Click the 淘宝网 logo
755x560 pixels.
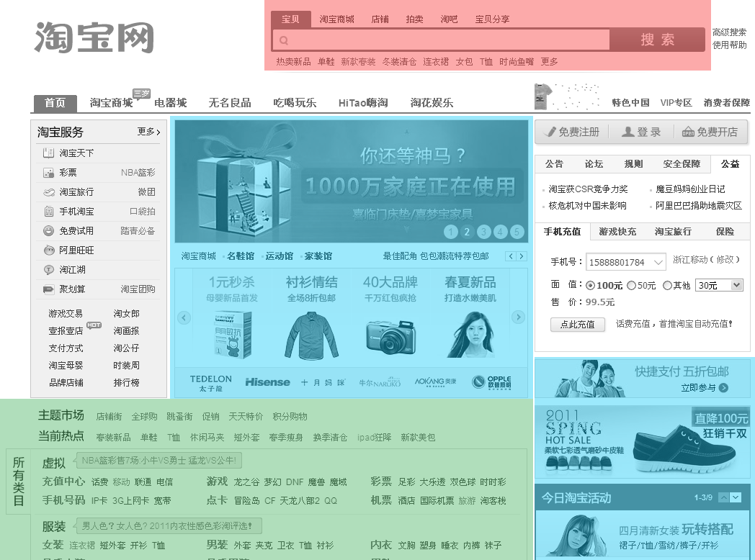coord(94,37)
